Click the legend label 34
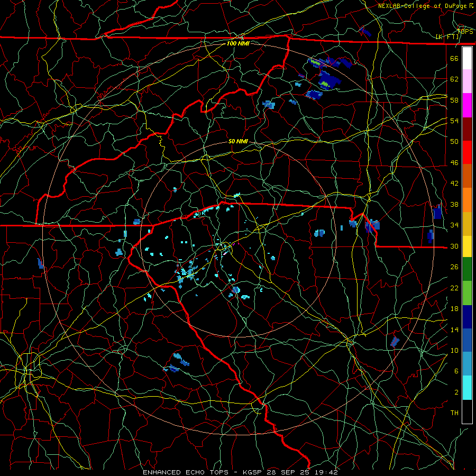The width and height of the screenshot is (476, 476). coord(454,225)
